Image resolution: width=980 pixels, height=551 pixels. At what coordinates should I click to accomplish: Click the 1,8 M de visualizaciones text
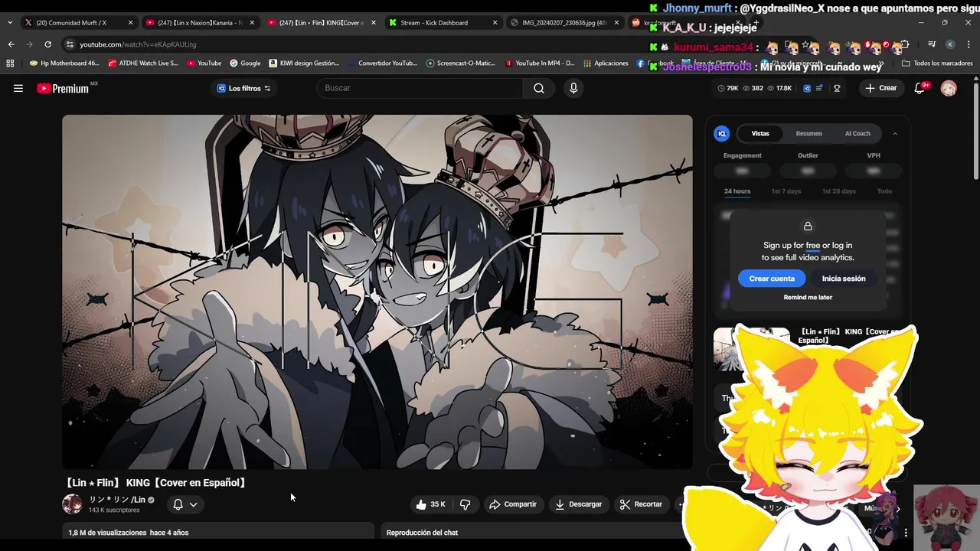pyautogui.click(x=107, y=533)
